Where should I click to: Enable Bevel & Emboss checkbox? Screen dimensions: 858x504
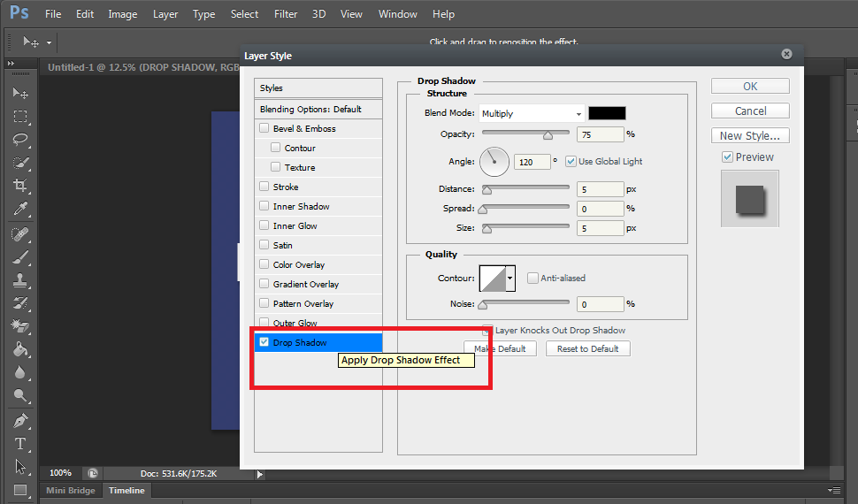(x=264, y=128)
